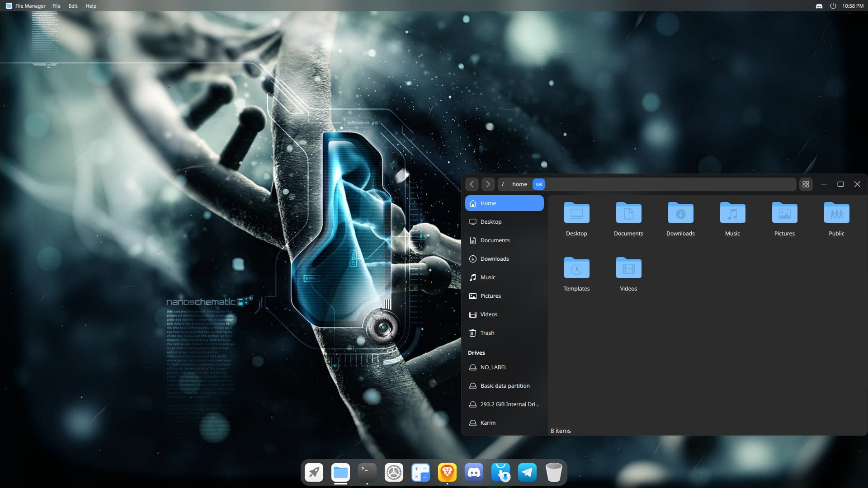This screenshot has height=488, width=868.
Task: Click the File Manager app icon in top bar
Action: click(9, 6)
